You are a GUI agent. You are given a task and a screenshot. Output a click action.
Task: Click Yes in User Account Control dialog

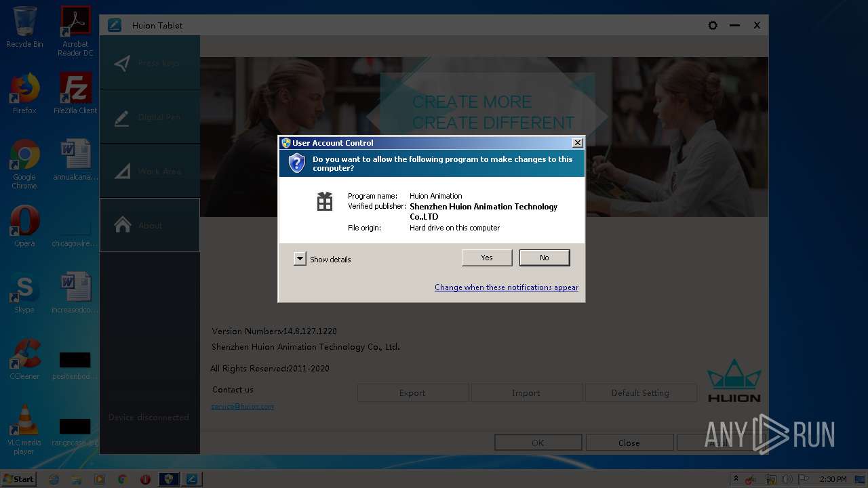tap(487, 258)
